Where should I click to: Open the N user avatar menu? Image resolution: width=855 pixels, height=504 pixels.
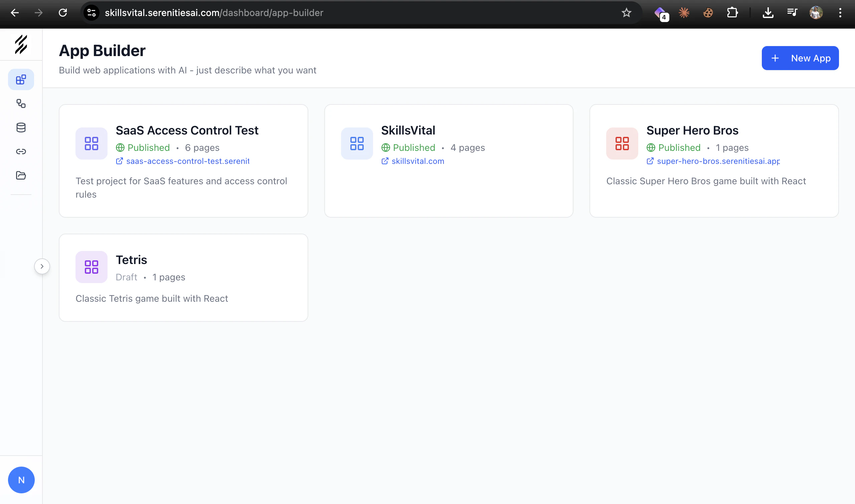(21, 480)
